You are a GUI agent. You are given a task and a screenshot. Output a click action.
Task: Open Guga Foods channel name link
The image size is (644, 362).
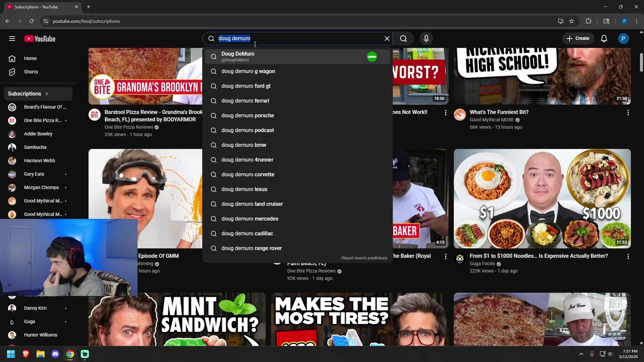[x=482, y=263]
